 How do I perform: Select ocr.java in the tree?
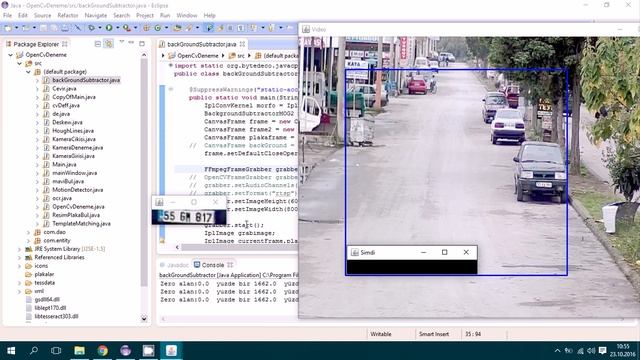point(62,198)
